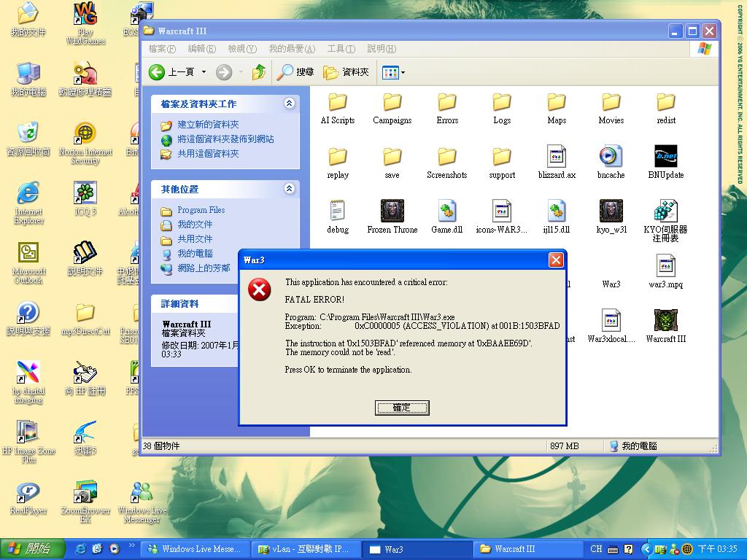
Task: Go to Program Files in Other Places
Action: (201, 210)
